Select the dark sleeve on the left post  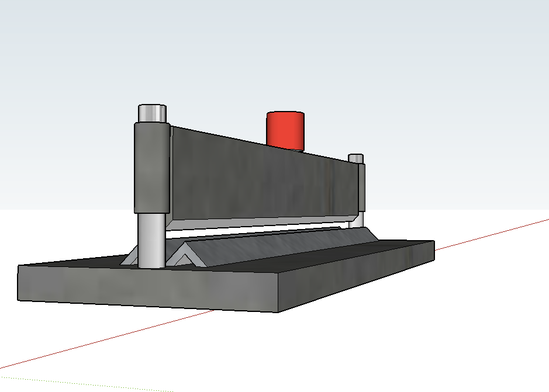[152, 168]
